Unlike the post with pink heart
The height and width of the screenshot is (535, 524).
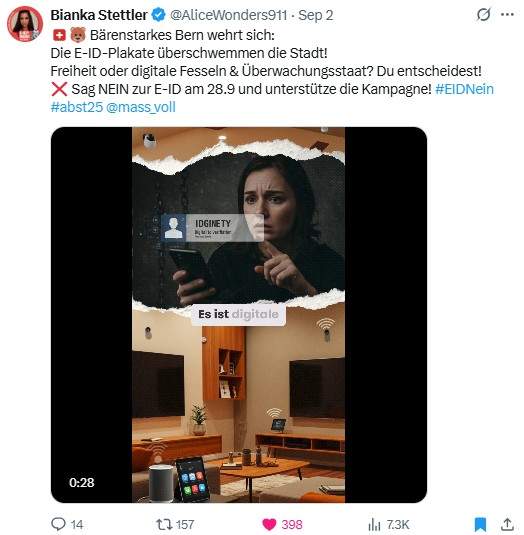click(x=269, y=524)
